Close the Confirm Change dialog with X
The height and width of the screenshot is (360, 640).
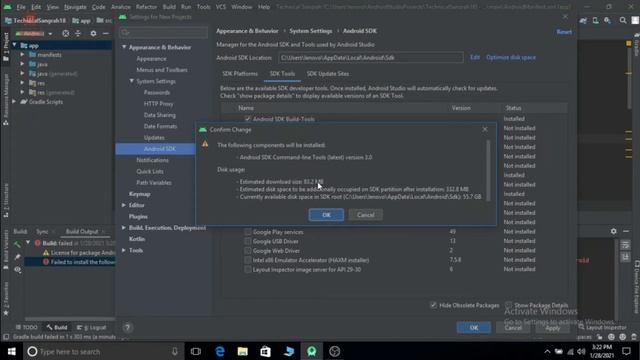click(x=484, y=129)
